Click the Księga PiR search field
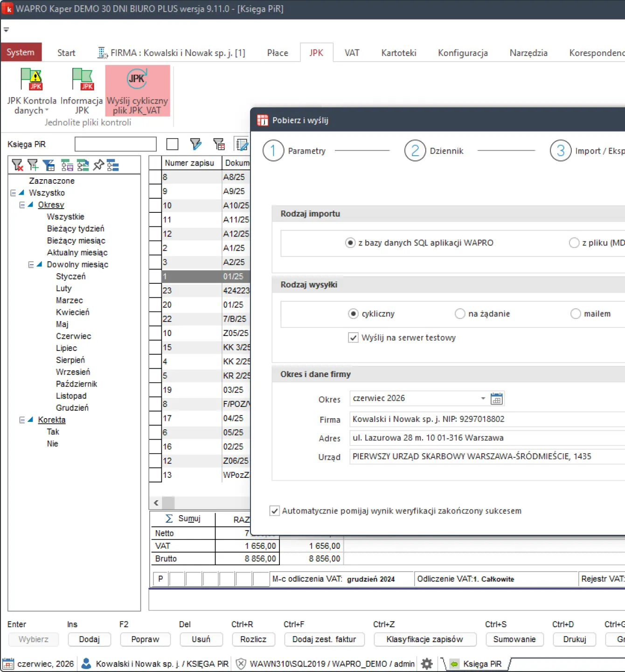The image size is (625, 672). [116, 144]
